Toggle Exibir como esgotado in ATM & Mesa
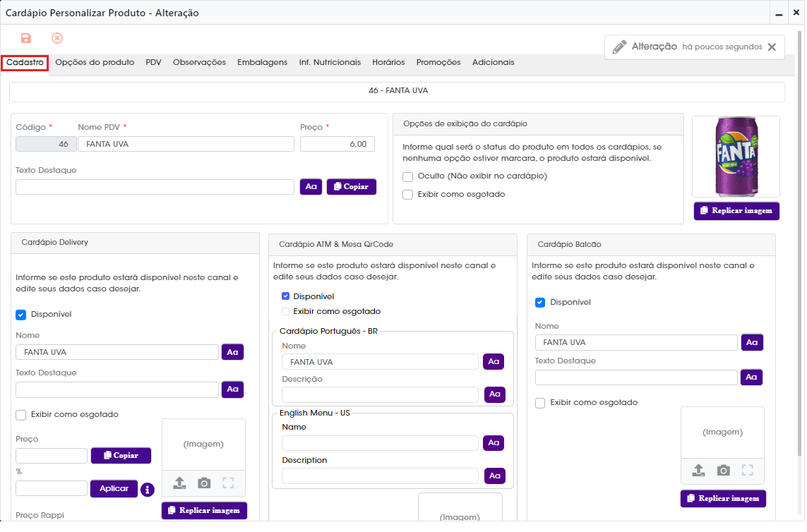807x532 pixels. point(286,312)
